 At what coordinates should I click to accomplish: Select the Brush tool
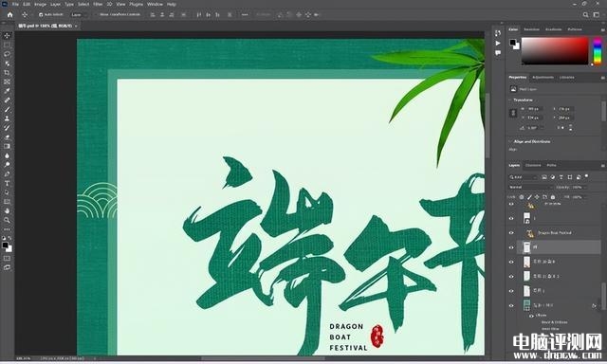click(7, 109)
